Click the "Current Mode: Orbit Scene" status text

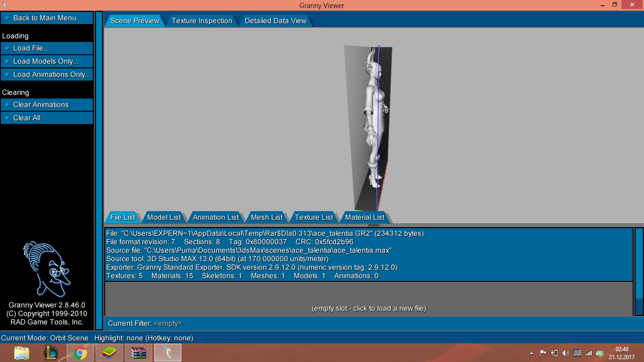point(45,338)
